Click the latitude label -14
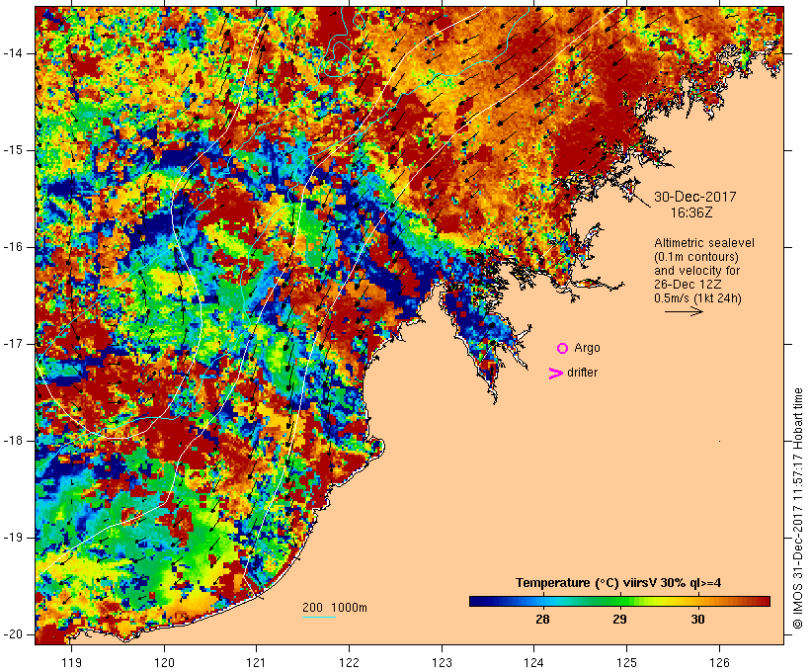 point(12,53)
